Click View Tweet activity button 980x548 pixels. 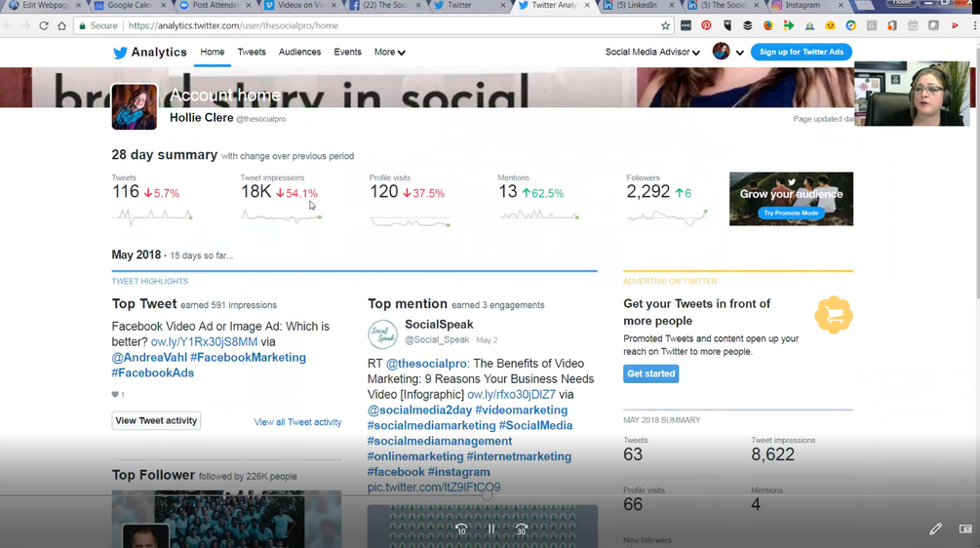[x=156, y=420]
